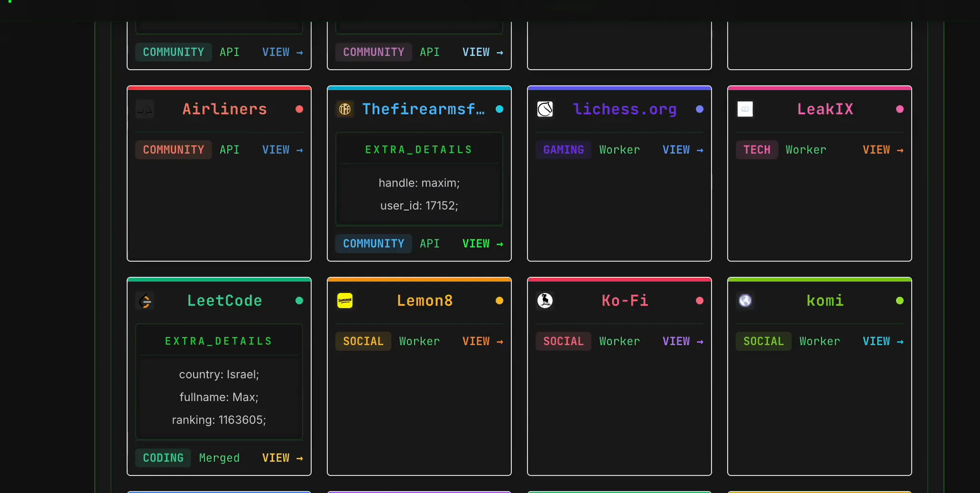Click the "user_id: 17152;" detail text
Image resolution: width=980 pixels, height=493 pixels.
click(419, 206)
